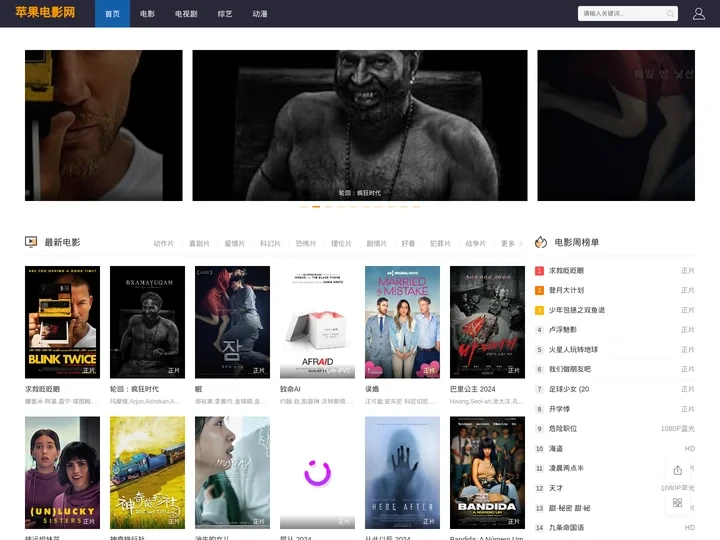The height and width of the screenshot is (540, 720).
Task: Open the MARRIED by MISTAKE poster
Action: [x=402, y=322]
